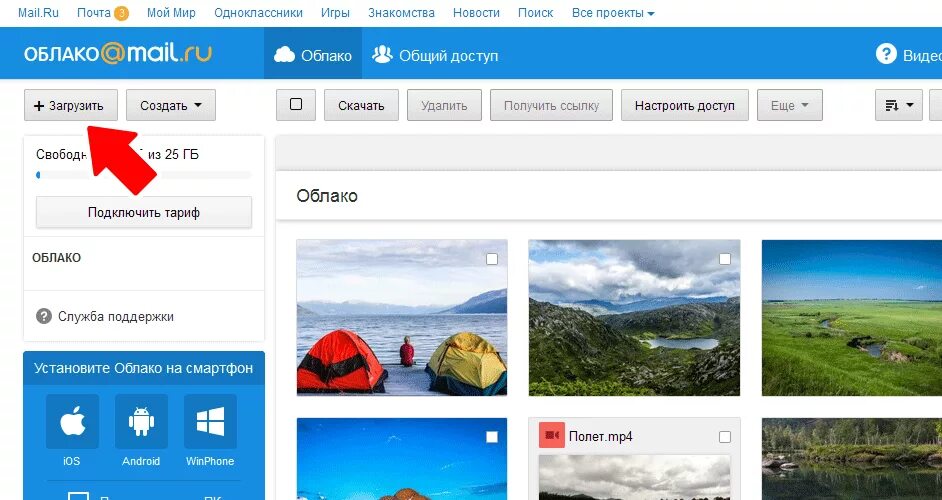Screen dimensions: 942x500
Task: Open the blue sky photo thumbnail
Action: click(x=402, y=459)
